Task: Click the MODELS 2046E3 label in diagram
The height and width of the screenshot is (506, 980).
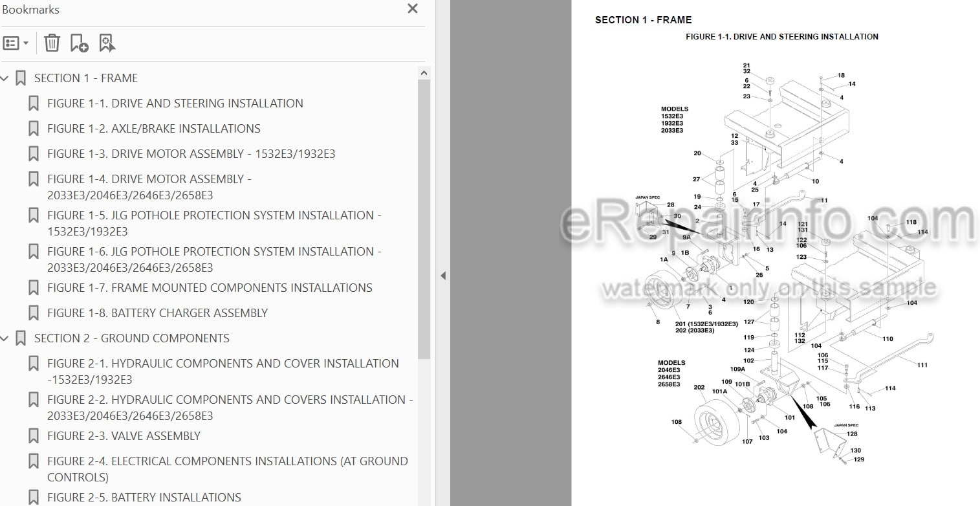Action: point(671,373)
